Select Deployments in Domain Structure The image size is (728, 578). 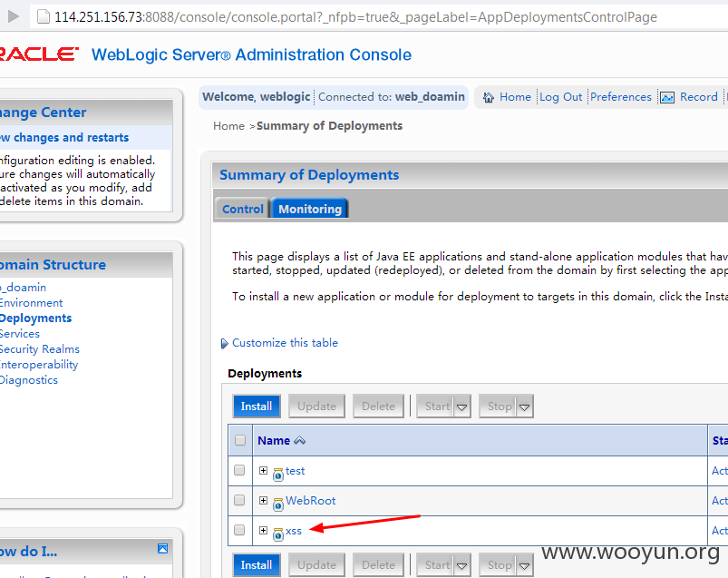click(35, 318)
